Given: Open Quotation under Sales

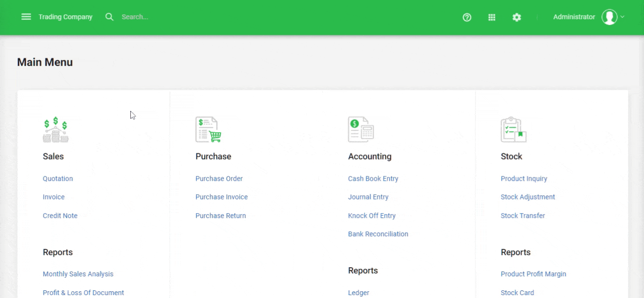Looking at the screenshot, I should (x=57, y=178).
